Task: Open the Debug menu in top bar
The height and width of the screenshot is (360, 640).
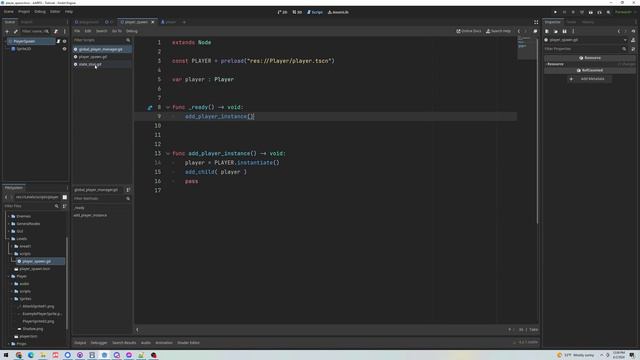Action: [40, 12]
